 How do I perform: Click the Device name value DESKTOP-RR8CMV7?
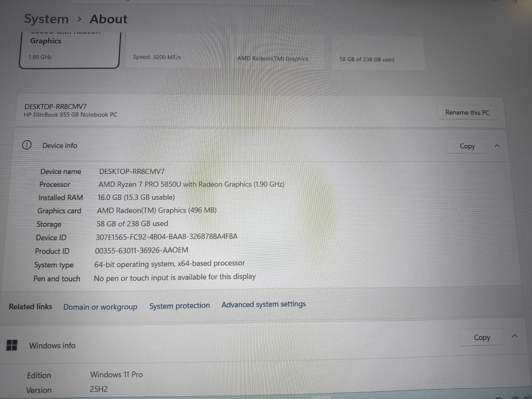pos(132,171)
